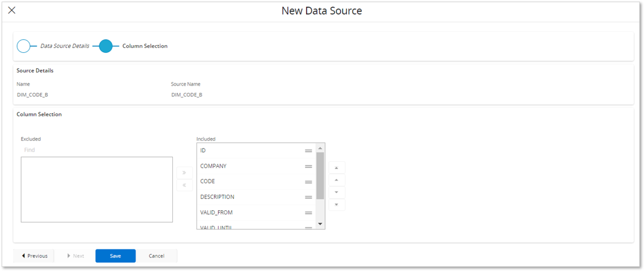Image resolution: width=644 pixels, height=271 pixels.
Task: Click the move-down arrow button
Action: (x=336, y=192)
